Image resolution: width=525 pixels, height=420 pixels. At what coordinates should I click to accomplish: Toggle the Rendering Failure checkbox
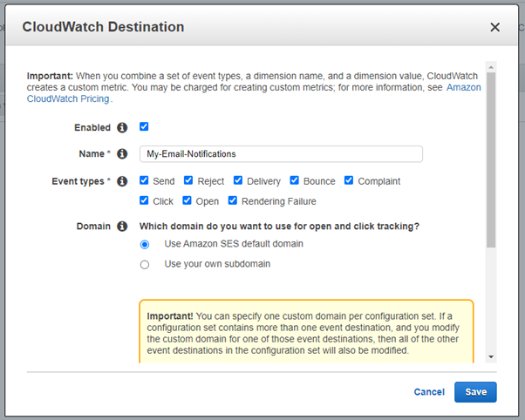coord(233,200)
